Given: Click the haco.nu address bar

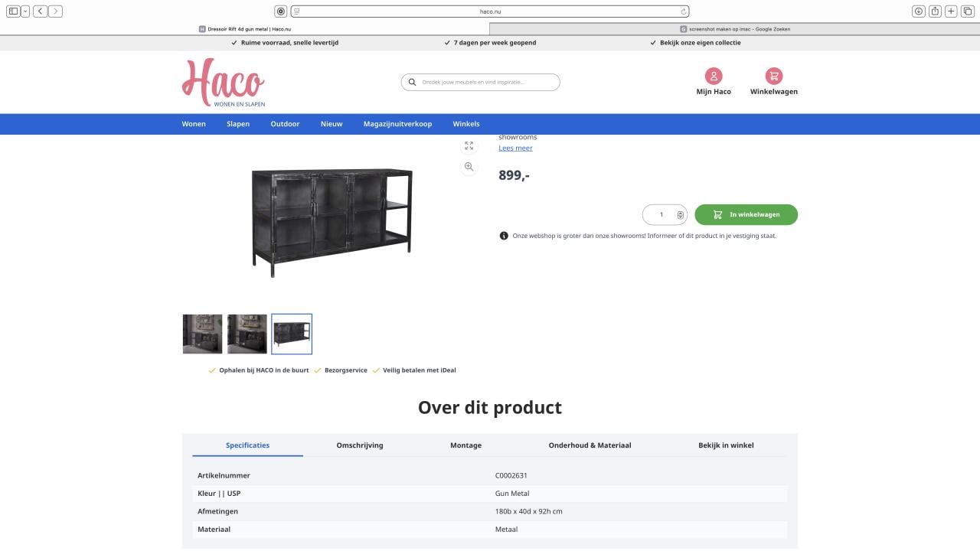Looking at the screenshot, I should (x=490, y=11).
